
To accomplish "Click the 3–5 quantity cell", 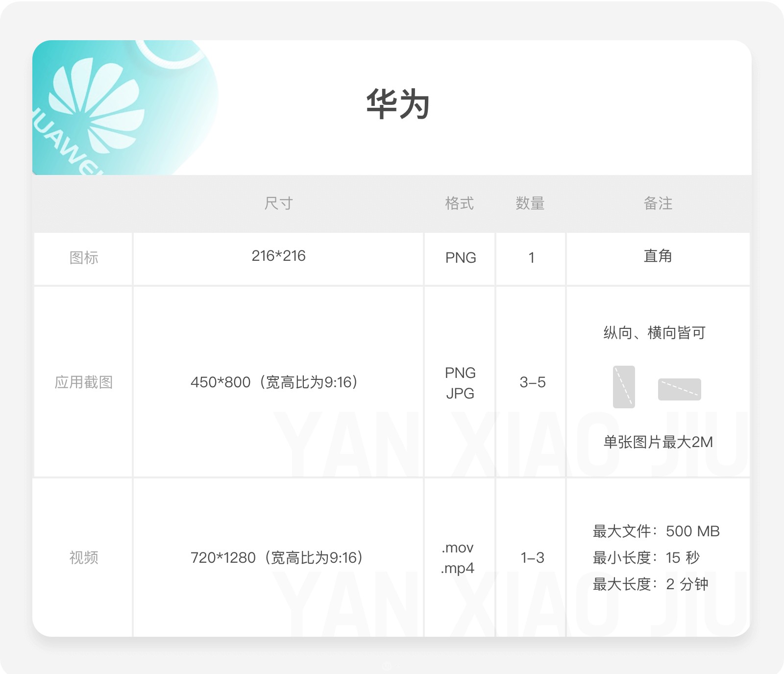I will [x=532, y=382].
